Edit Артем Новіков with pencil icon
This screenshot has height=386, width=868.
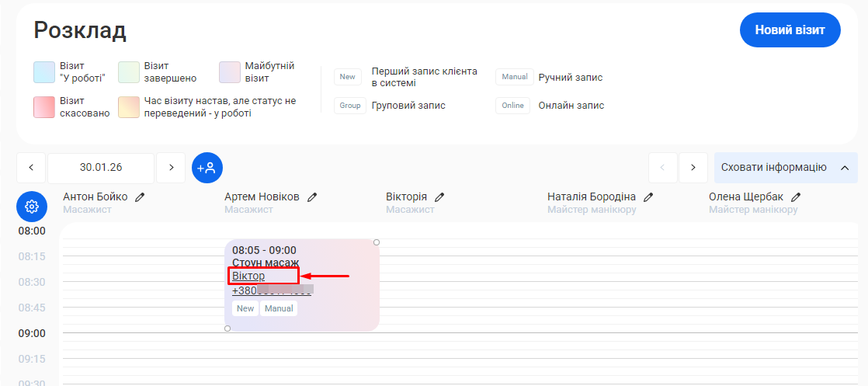coord(312,197)
